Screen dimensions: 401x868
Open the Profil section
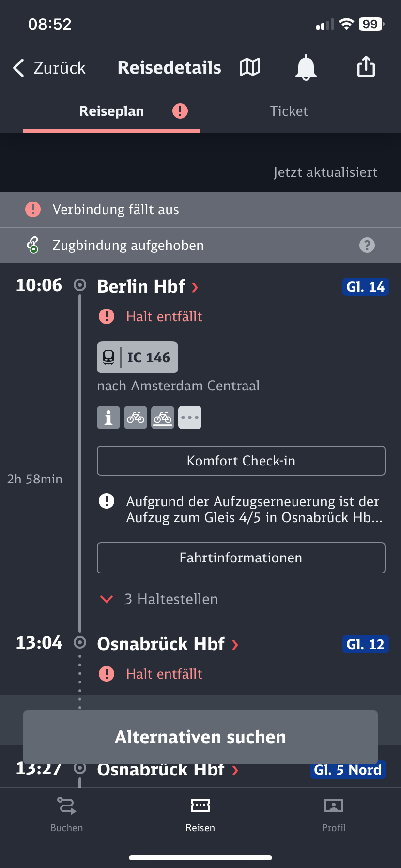point(334,814)
